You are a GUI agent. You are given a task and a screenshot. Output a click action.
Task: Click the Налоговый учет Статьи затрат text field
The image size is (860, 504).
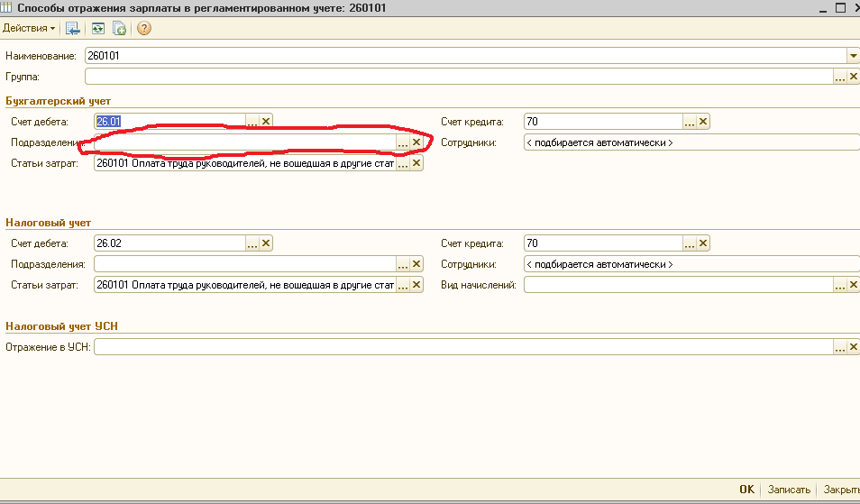[245, 285]
